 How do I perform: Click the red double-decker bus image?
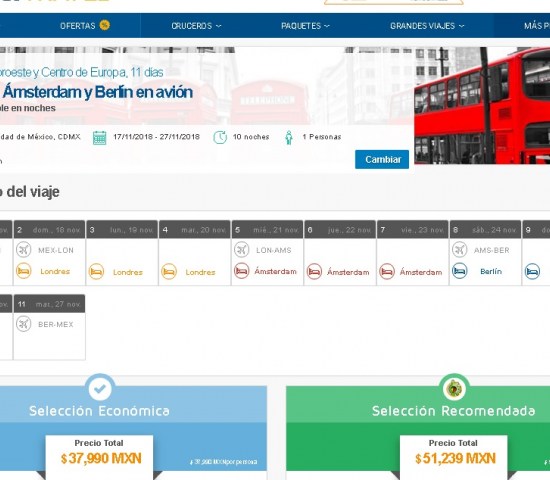[x=482, y=105]
